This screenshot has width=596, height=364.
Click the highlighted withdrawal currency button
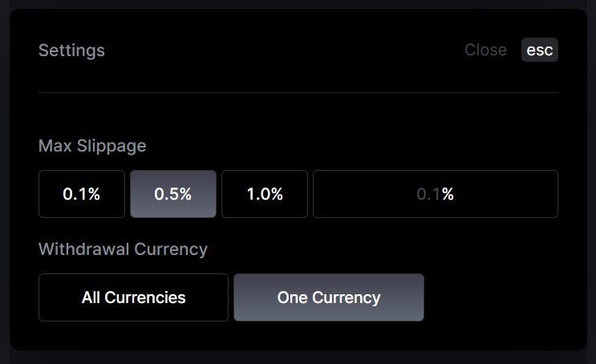(329, 297)
